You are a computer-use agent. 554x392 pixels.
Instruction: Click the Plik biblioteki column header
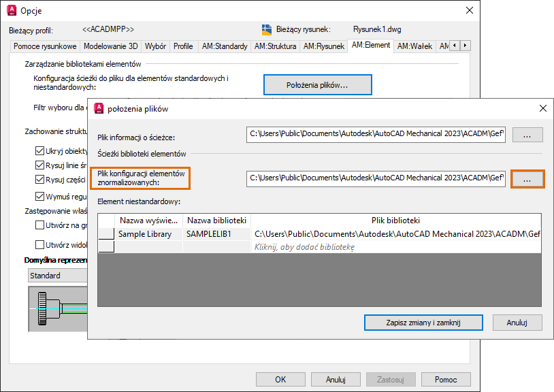point(396,220)
